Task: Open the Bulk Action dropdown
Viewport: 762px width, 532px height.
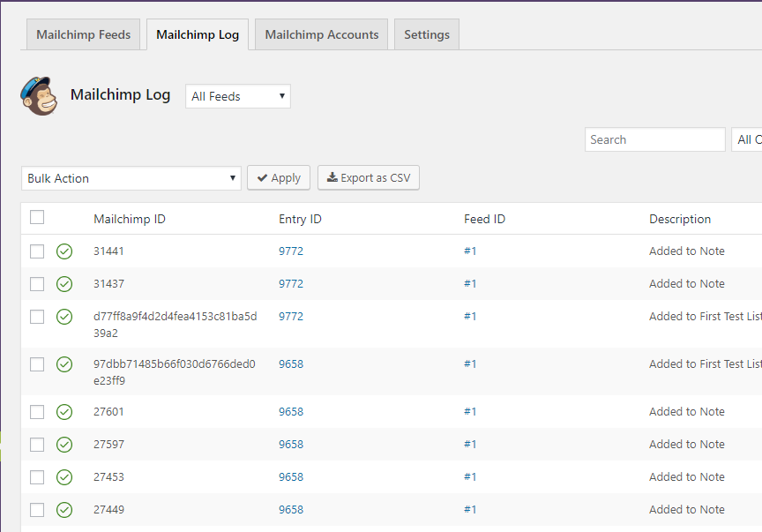Action: click(131, 178)
